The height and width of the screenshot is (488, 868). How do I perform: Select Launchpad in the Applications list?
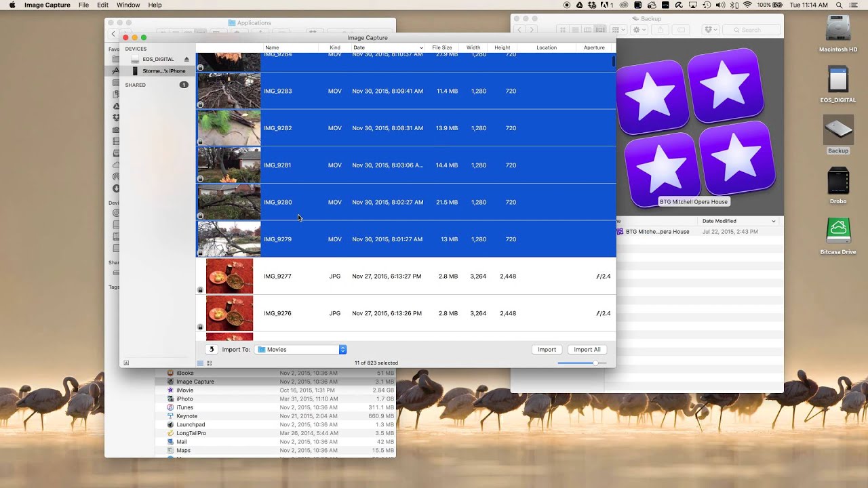pyautogui.click(x=191, y=425)
